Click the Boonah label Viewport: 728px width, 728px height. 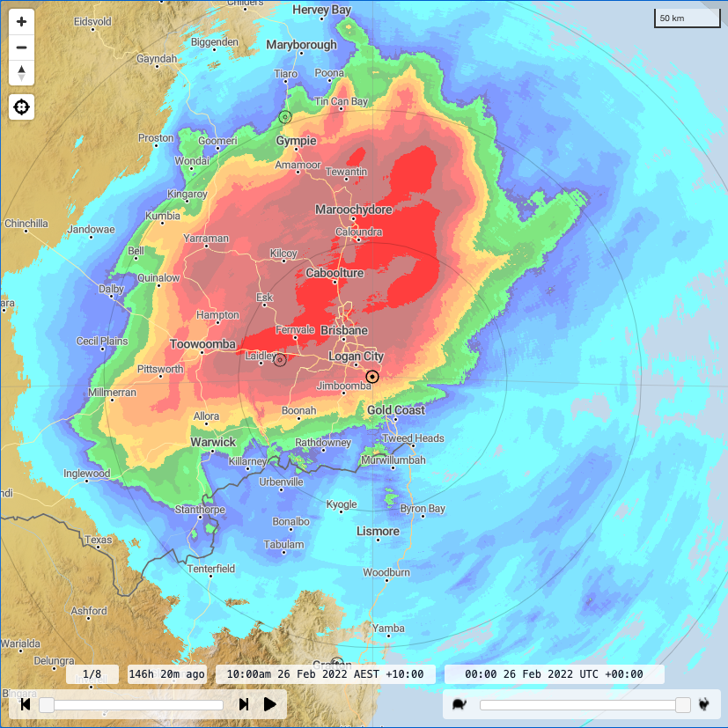(298, 410)
